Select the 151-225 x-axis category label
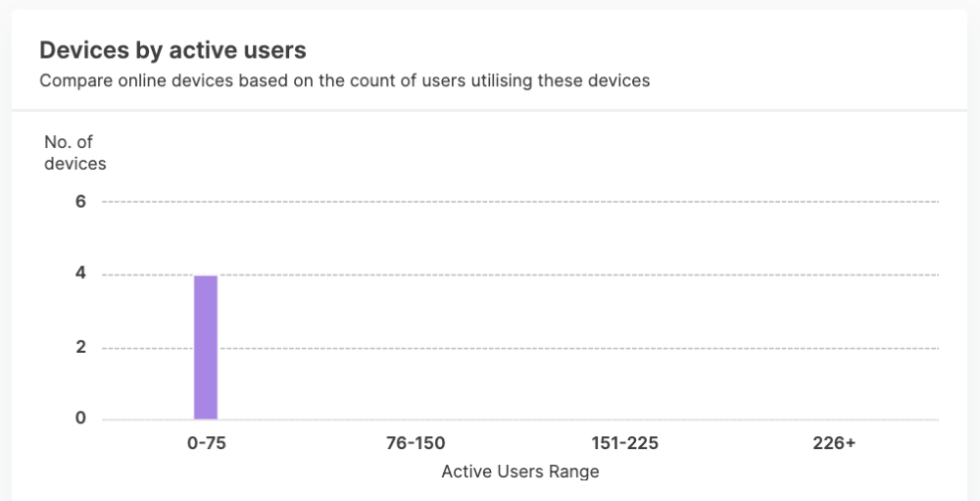Viewport: 980px width, 501px height. click(x=625, y=443)
